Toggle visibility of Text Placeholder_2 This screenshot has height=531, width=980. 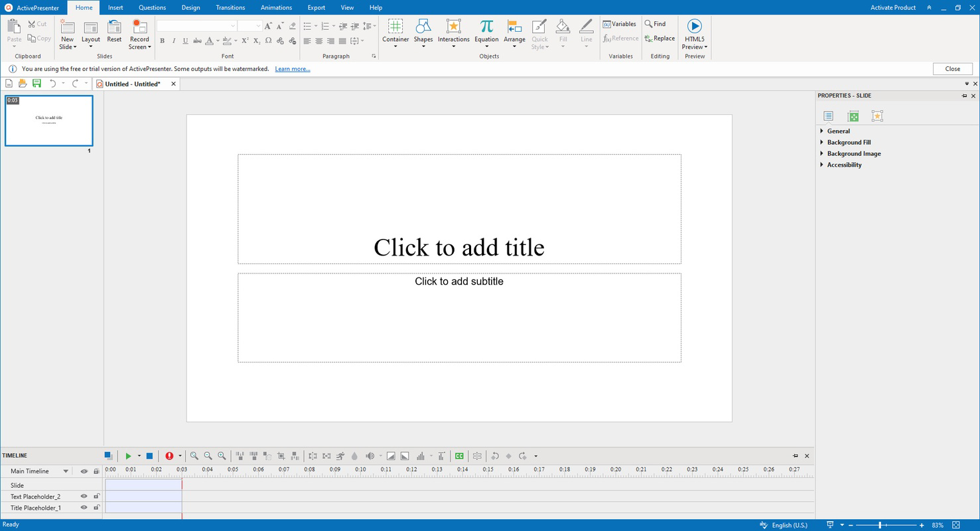click(84, 496)
